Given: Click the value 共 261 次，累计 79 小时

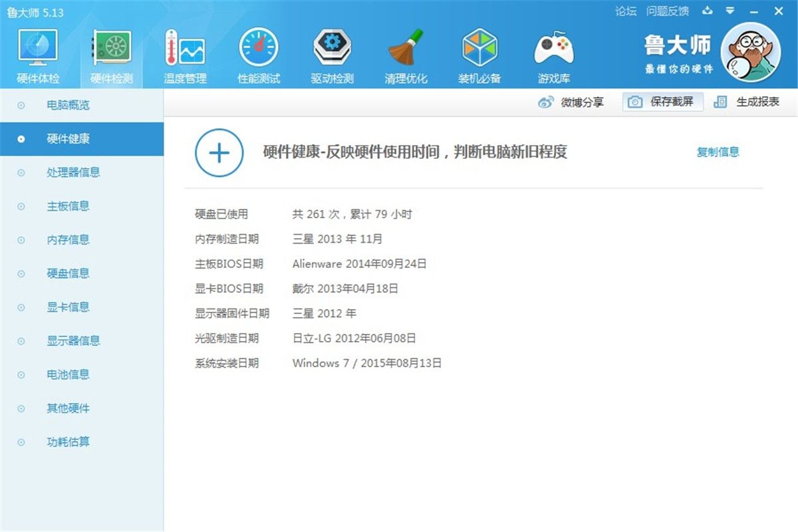Looking at the screenshot, I should [x=352, y=214].
